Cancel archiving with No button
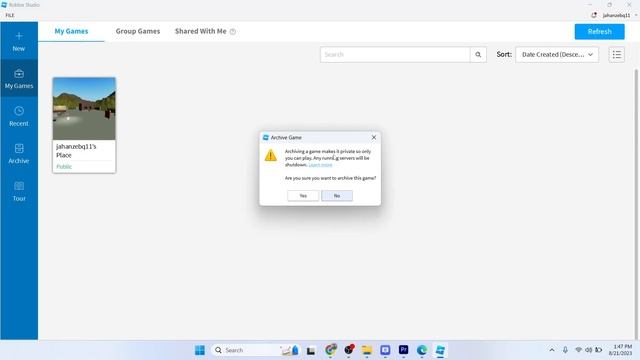This screenshot has height=360, width=640. point(337,196)
